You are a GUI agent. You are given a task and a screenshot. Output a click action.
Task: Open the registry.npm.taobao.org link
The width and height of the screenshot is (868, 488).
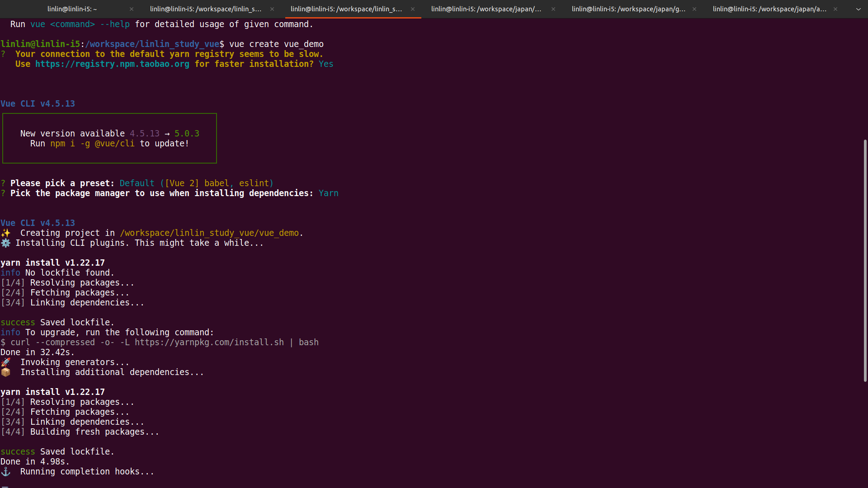pos(112,64)
